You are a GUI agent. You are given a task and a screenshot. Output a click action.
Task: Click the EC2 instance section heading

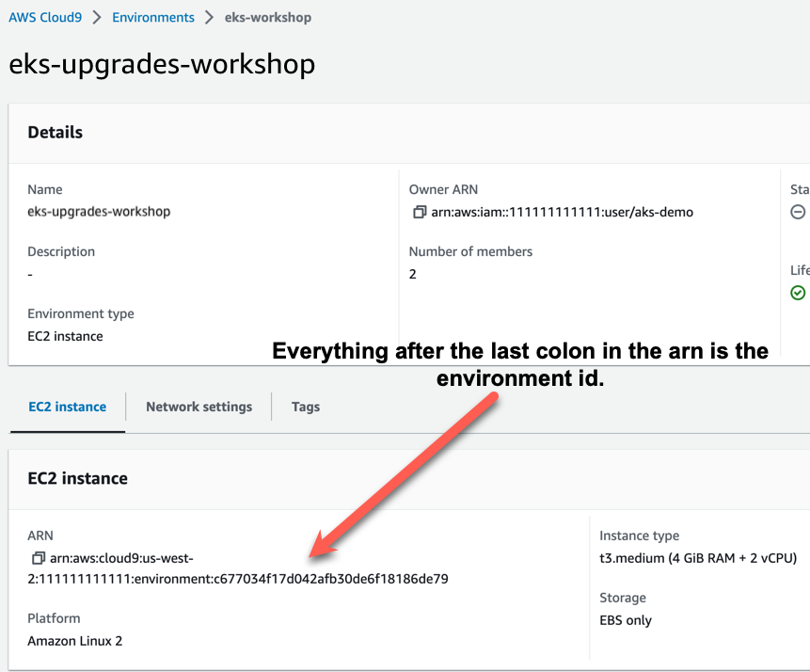[77, 479]
